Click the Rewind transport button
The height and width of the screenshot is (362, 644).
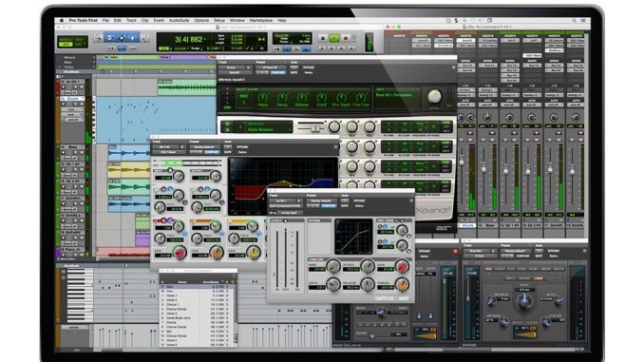(x=332, y=48)
